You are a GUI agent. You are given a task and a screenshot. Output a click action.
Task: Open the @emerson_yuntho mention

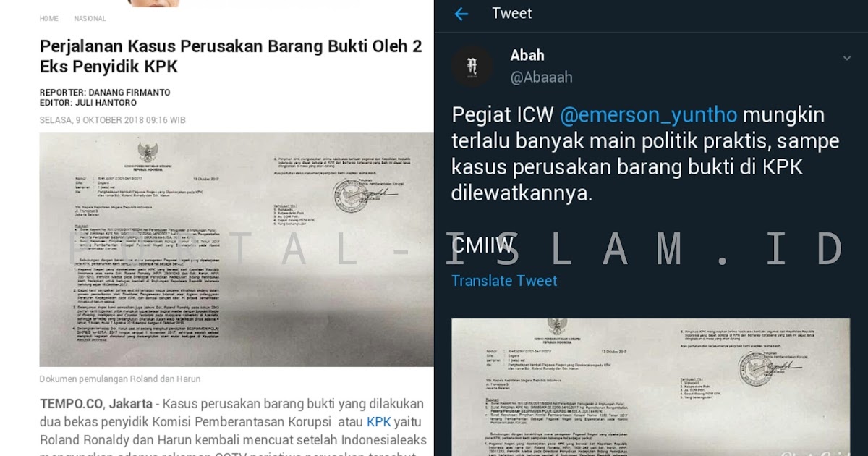(x=649, y=114)
